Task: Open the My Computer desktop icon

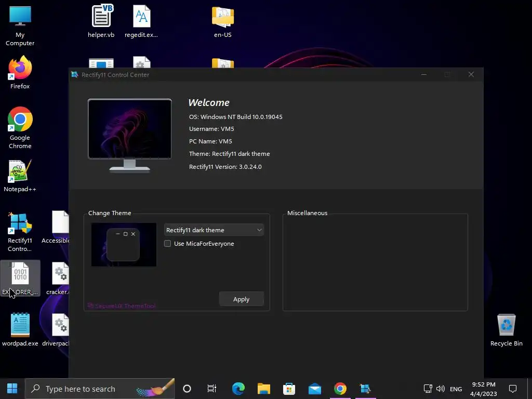Action: [x=20, y=26]
